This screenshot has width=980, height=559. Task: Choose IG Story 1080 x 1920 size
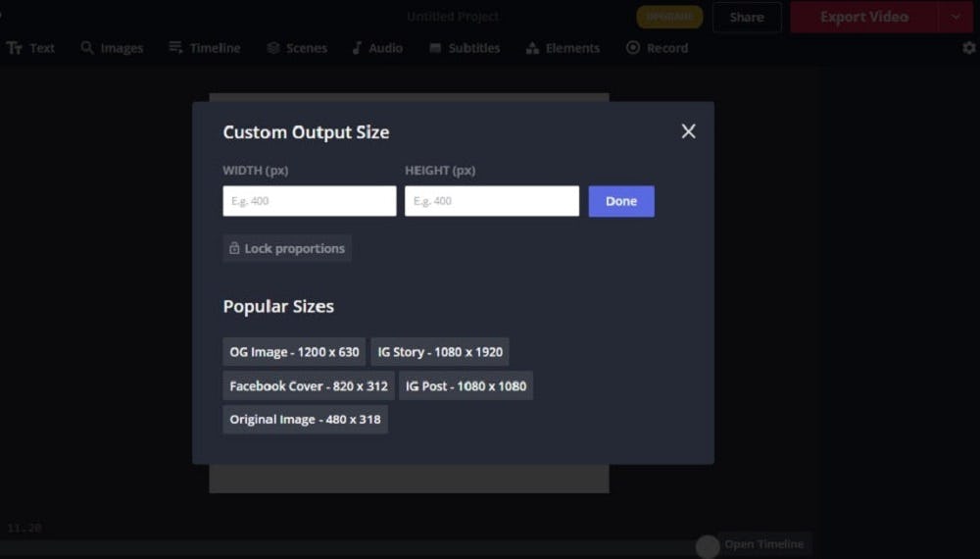click(439, 352)
